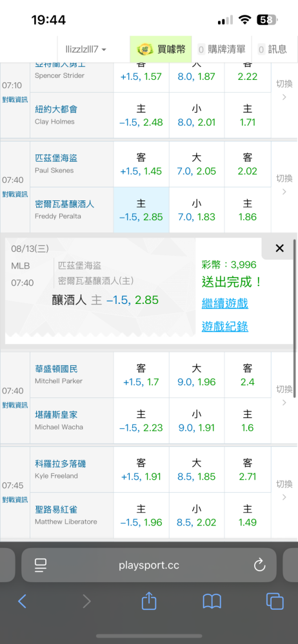
Task: Tap playsport.cc address field
Action: [149, 565]
